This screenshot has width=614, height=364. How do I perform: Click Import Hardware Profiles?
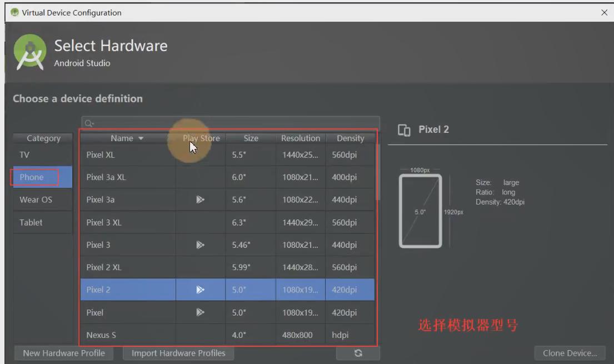click(x=178, y=353)
